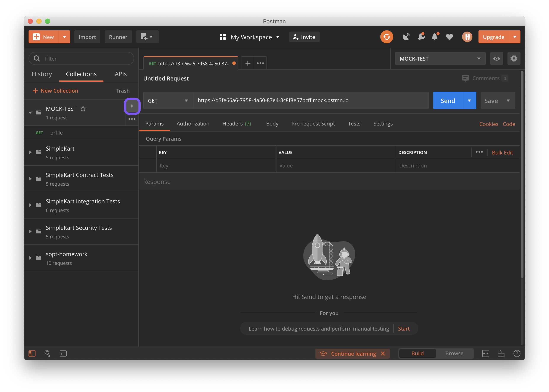
Task: Open the capture requests satellite icon
Action: [406, 37]
